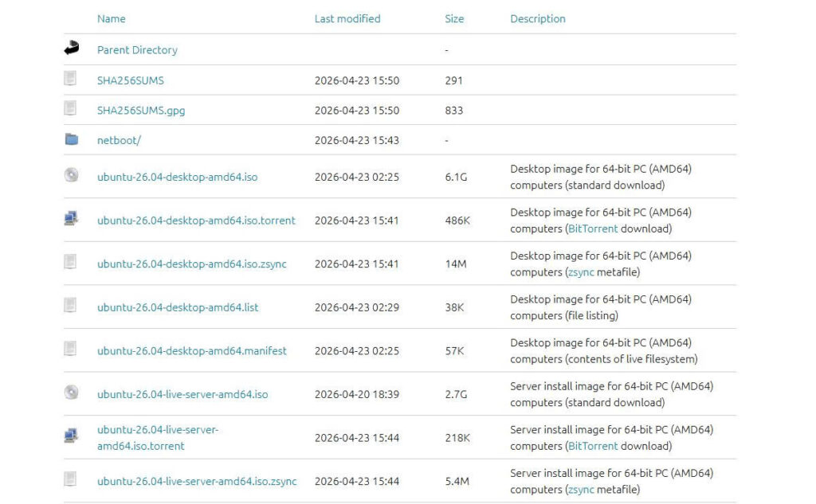
Task: Click the file icon beside SHA256SUMS.gpg
Action: [70, 108]
